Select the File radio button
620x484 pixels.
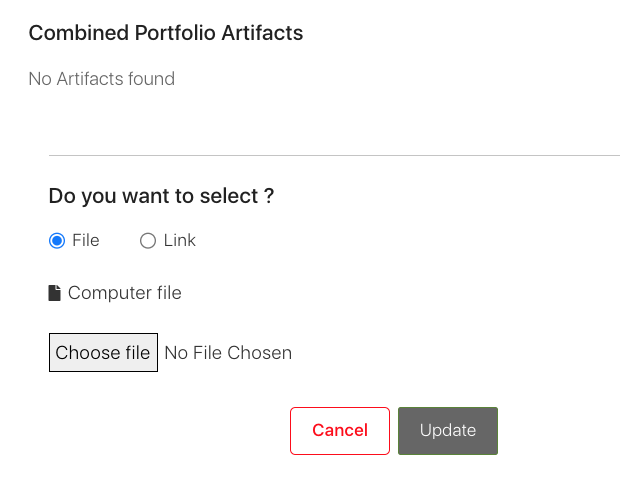pos(57,240)
